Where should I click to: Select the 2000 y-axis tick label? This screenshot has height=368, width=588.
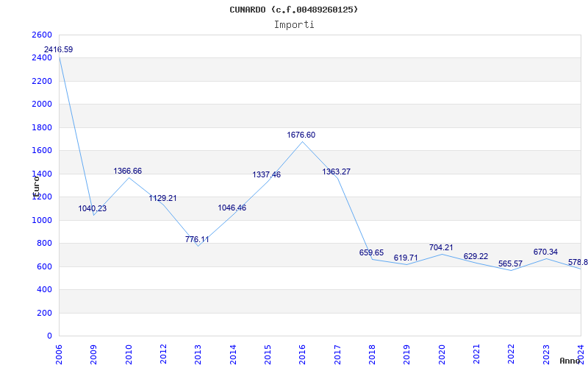(42, 105)
